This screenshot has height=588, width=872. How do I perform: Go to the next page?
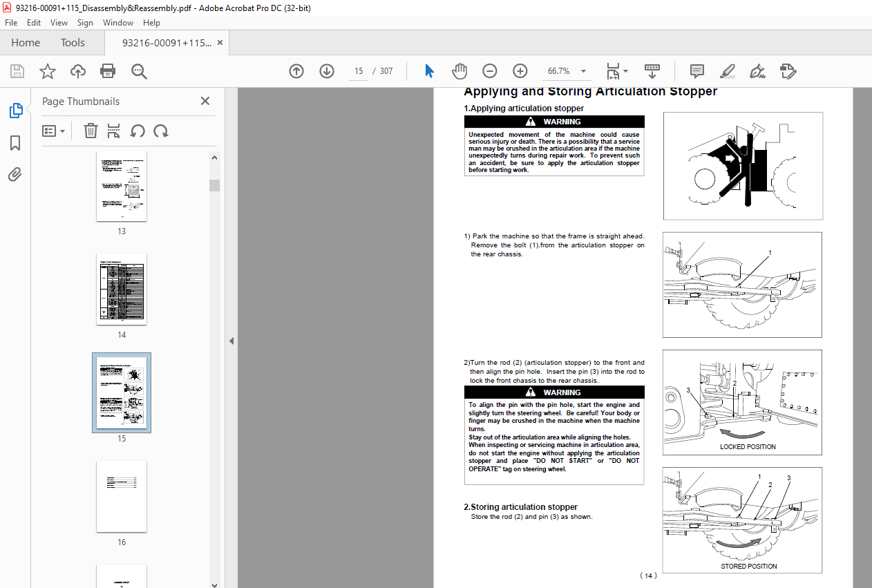pyautogui.click(x=327, y=71)
